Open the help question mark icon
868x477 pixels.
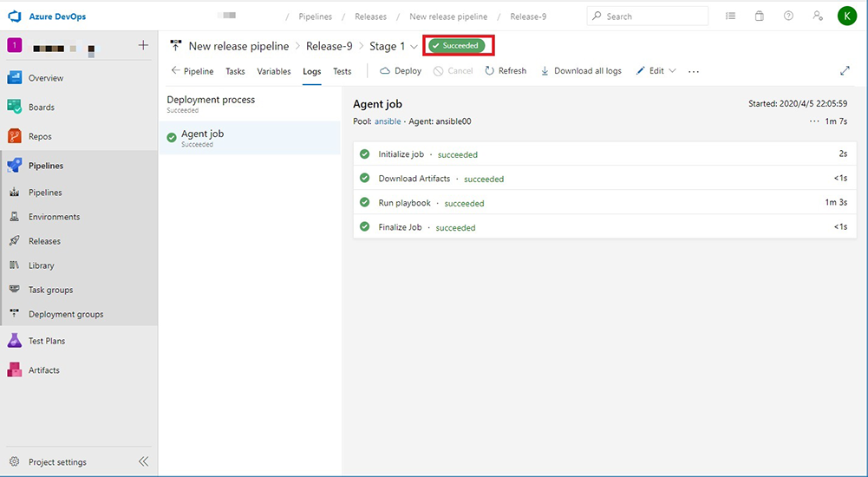coord(788,16)
